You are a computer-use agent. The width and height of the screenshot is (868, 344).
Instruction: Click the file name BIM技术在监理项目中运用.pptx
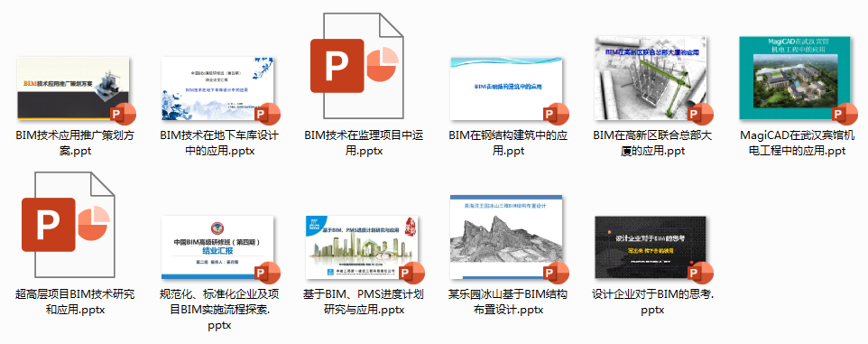click(364, 143)
